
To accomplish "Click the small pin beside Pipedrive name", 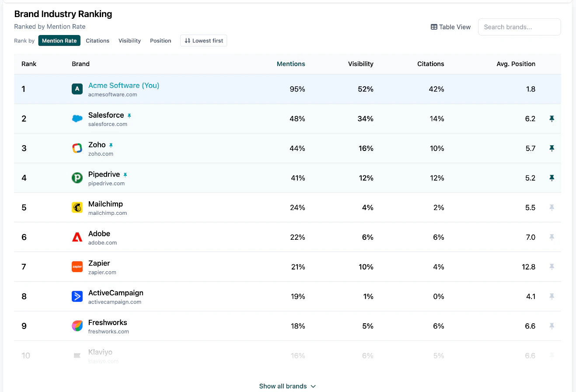I will tap(126, 175).
